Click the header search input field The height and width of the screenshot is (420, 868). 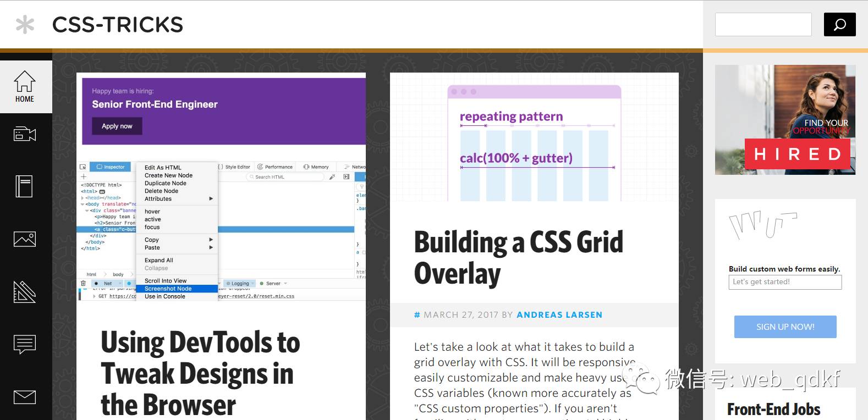(x=763, y=25)
